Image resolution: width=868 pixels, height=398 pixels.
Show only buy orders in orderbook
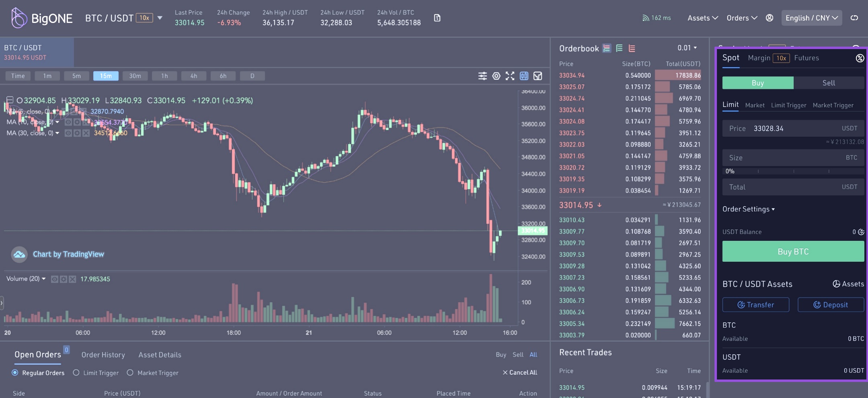coord(619,49)
